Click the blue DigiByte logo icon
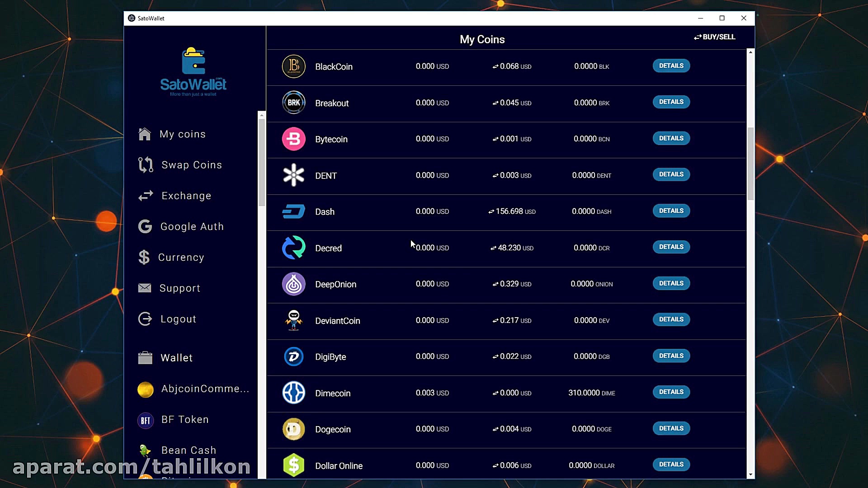The height and width of the screenshot is (488, 868). pyautogui.click(x=293, y=357)
